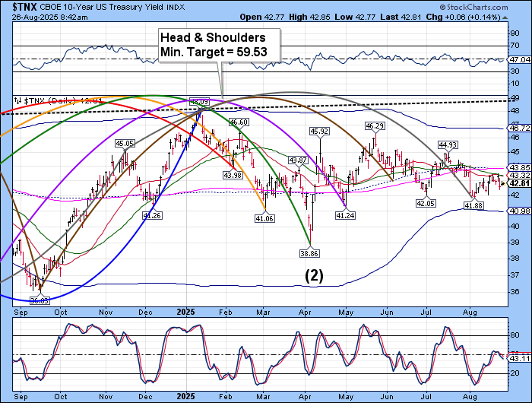Screen dimensions: 532x403
Task: Click the candlestick icon beside $TNX (Daily) legend
Action: 17,100
